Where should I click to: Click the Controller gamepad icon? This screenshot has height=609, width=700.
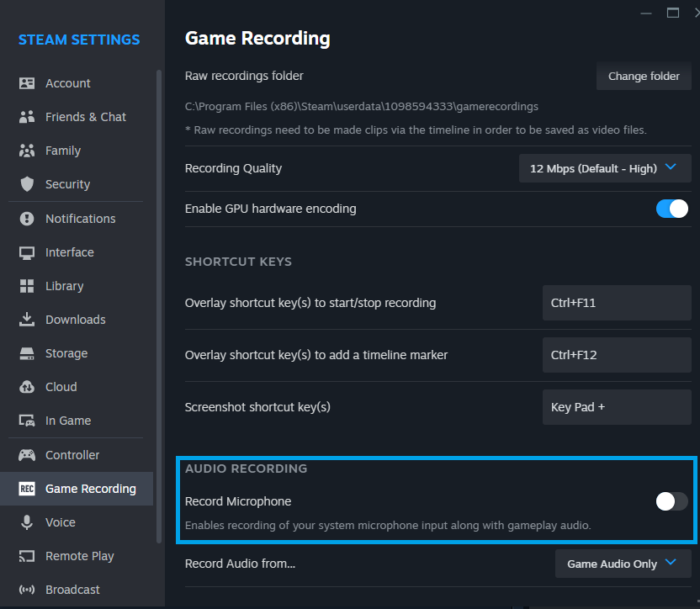tap(27, 455)
